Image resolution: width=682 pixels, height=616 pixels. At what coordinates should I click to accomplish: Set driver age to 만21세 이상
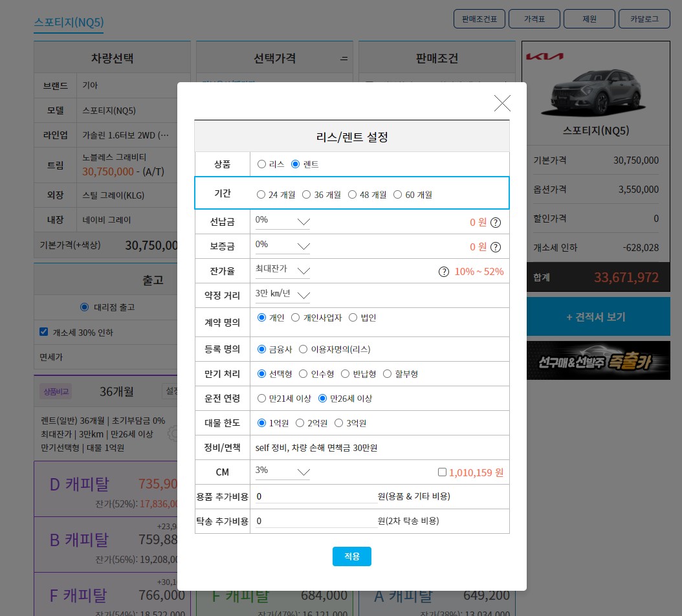pos(261,398)
